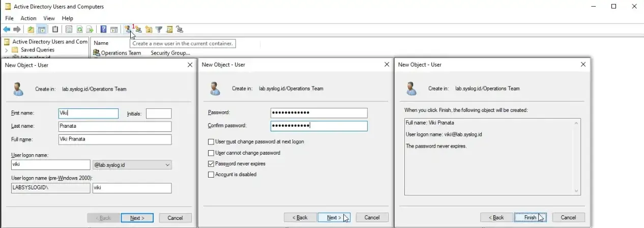Click the summary box scrollbar up arrow

tap(576, 123)
